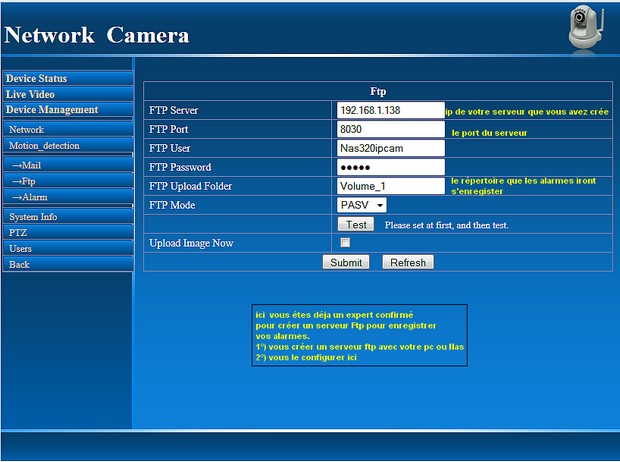
Task: Go to Live Video section
Action: 67,94
